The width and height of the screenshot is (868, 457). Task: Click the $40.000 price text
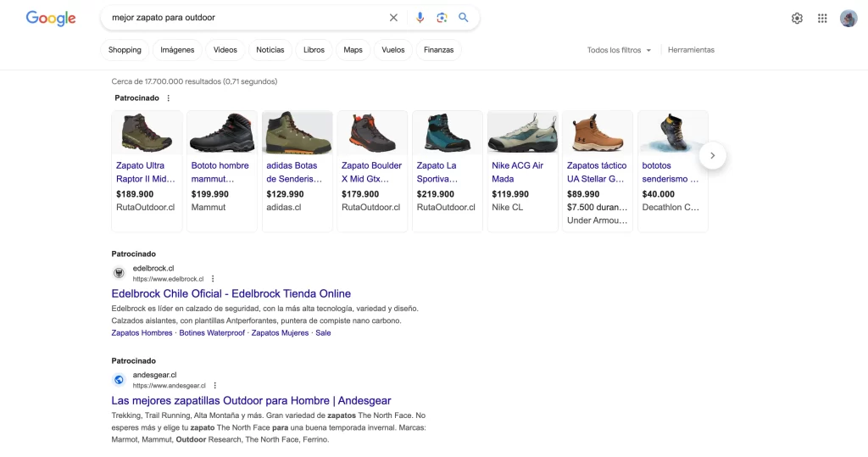pyautogui.click(x=658, y=194)
